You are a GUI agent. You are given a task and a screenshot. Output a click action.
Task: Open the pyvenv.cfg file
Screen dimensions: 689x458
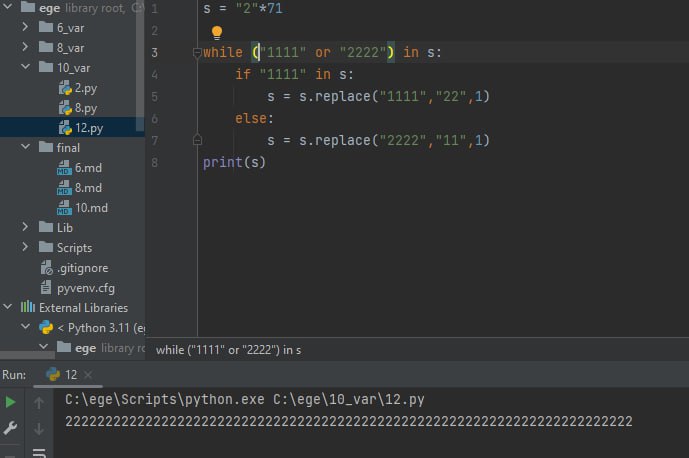pos(78,288)
